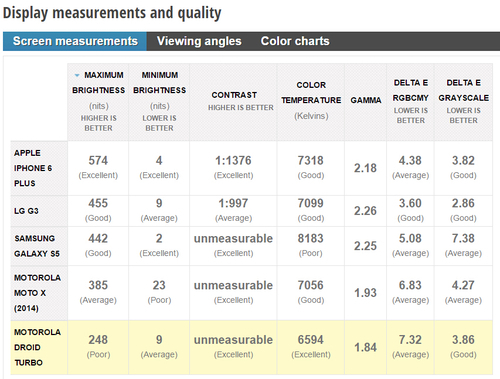
Task: Click the 4.27 Delta E grayscale value
Action: click(x=463, y=285)
